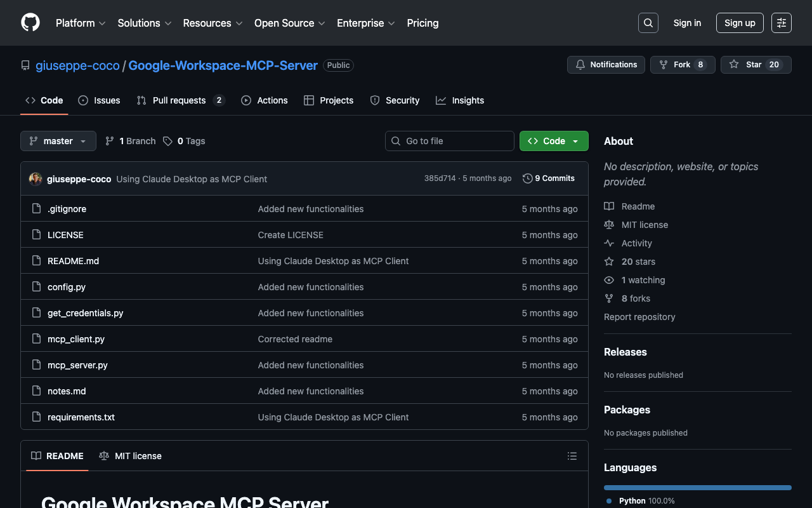The image size is (812, 508).
Task: Click the Sign in link
Action: click(x=687, y=23)
